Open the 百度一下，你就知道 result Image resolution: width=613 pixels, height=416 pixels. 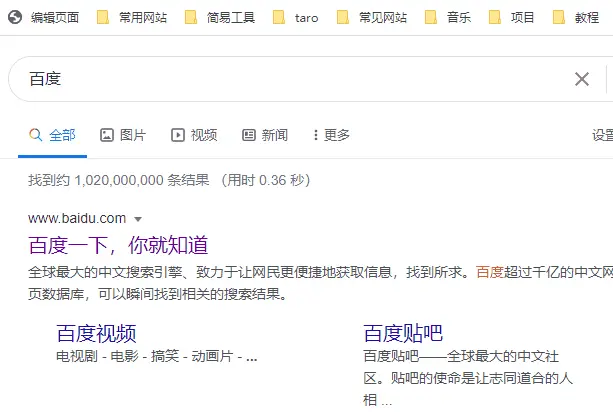pyautogui.click(x=118, y=245)
